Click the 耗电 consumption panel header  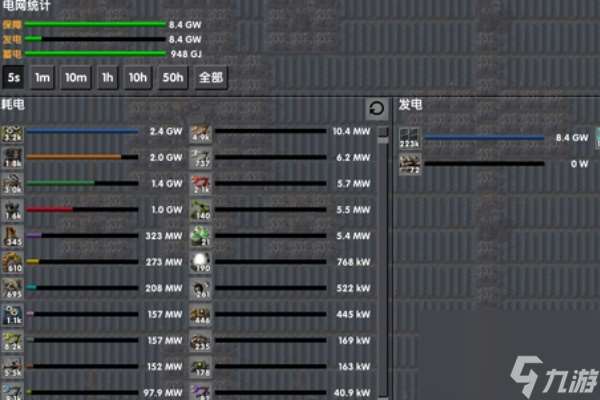point(13,104)
